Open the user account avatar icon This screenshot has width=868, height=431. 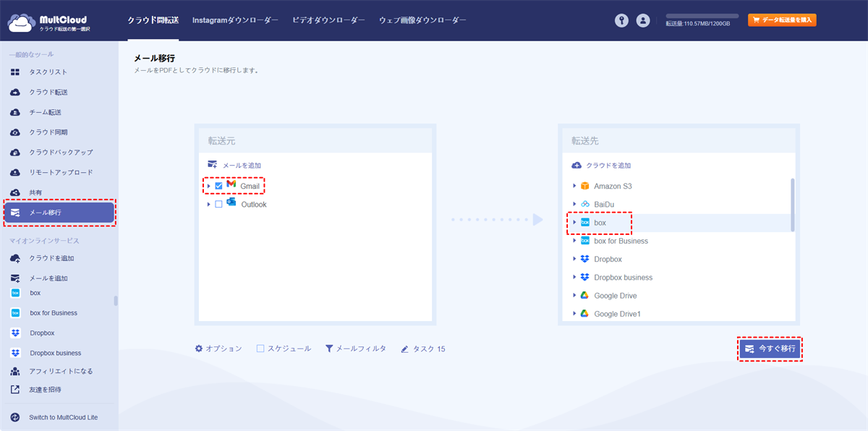coord(643,20)
